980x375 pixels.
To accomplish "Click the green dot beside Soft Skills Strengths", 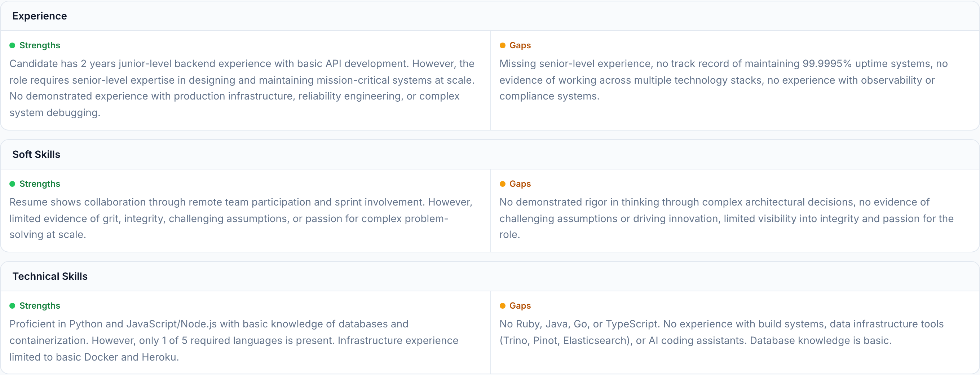I will [x=12, y=184].
